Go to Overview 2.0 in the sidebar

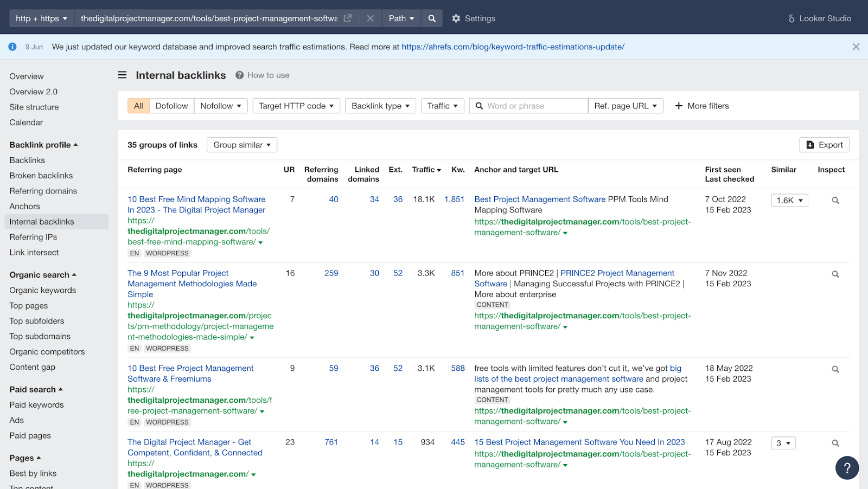tap(33, 92)
